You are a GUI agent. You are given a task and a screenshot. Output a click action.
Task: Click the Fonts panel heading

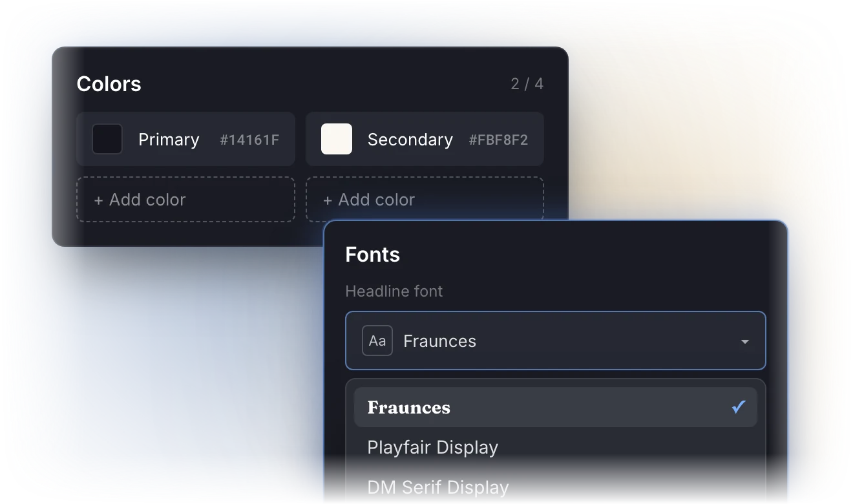point(373,255)
